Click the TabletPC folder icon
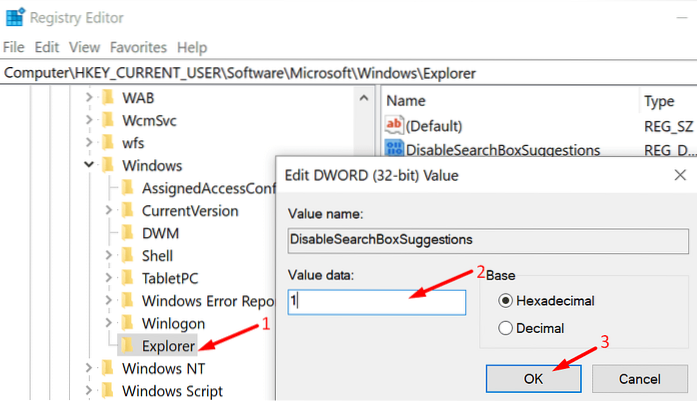This screenshot has height=401, width=697. pos(126,278)
